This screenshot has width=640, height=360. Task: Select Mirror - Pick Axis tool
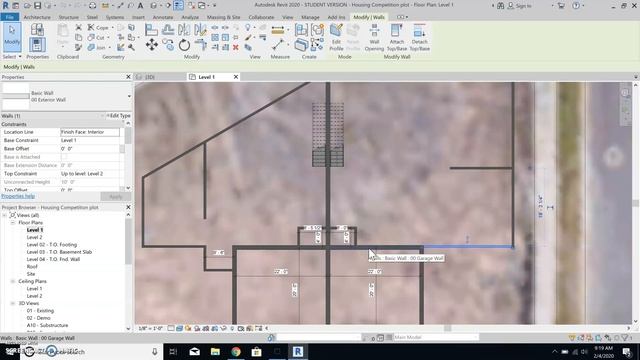pos(184,30)
